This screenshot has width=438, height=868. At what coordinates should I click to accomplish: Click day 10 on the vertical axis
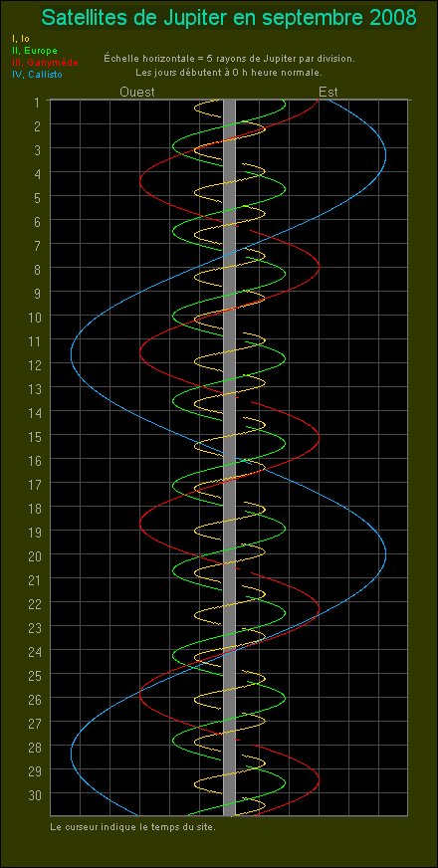coord(34,317)
